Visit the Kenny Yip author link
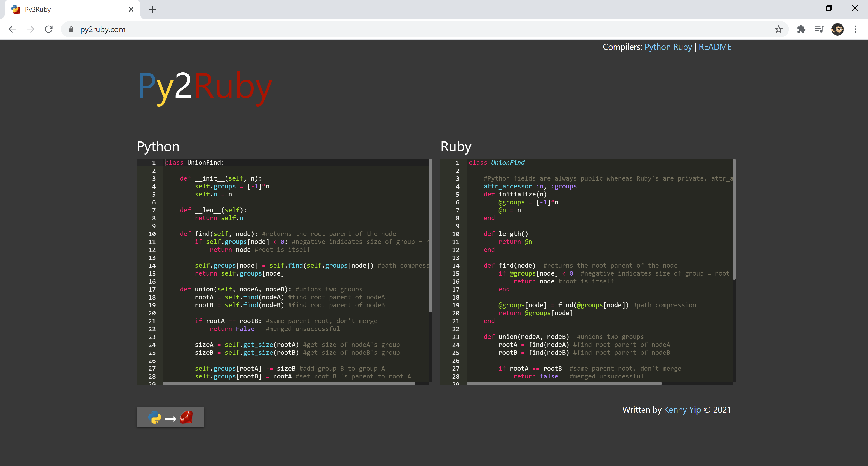This screenshot has height=466, width=868. tap(682, 410)
